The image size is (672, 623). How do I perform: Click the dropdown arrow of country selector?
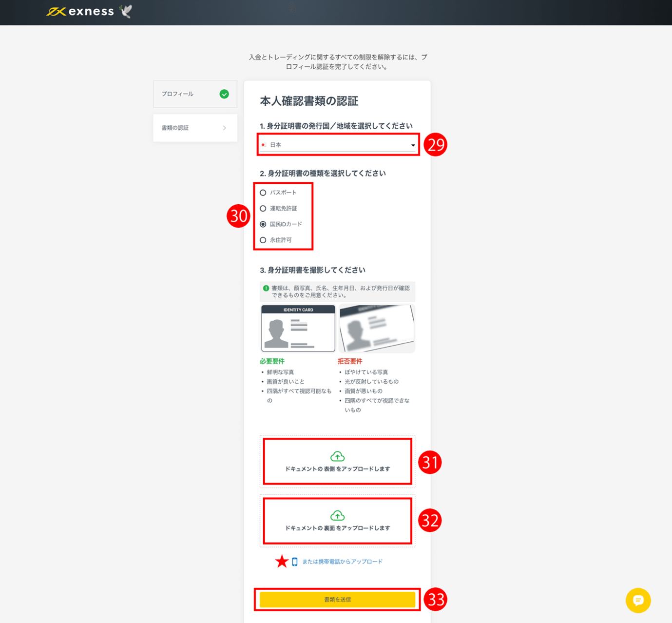coord(413,145)
